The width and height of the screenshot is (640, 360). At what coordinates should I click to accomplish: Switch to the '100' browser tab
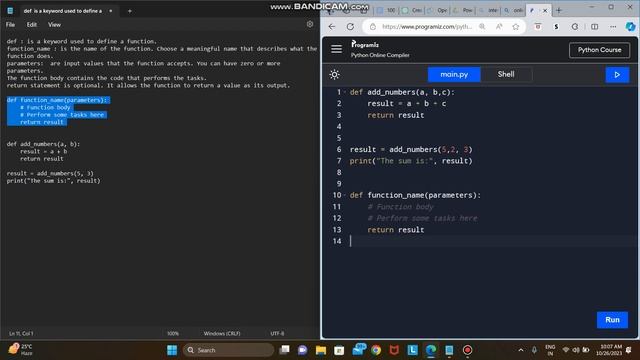(386, 10)
